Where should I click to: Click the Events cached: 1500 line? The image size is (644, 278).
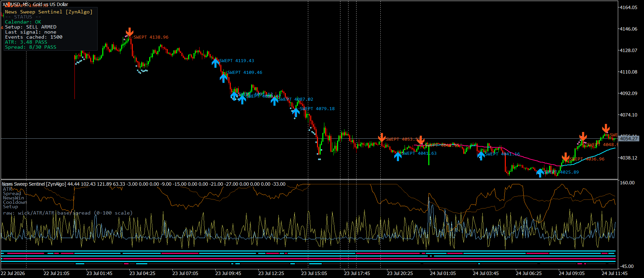(34, 37)
